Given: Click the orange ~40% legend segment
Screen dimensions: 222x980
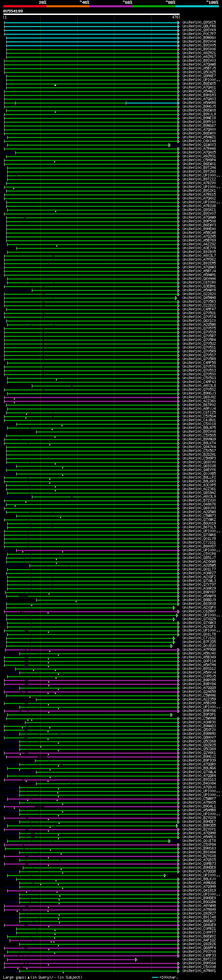Looking at the screenshot, I should (x=68, y=6).
